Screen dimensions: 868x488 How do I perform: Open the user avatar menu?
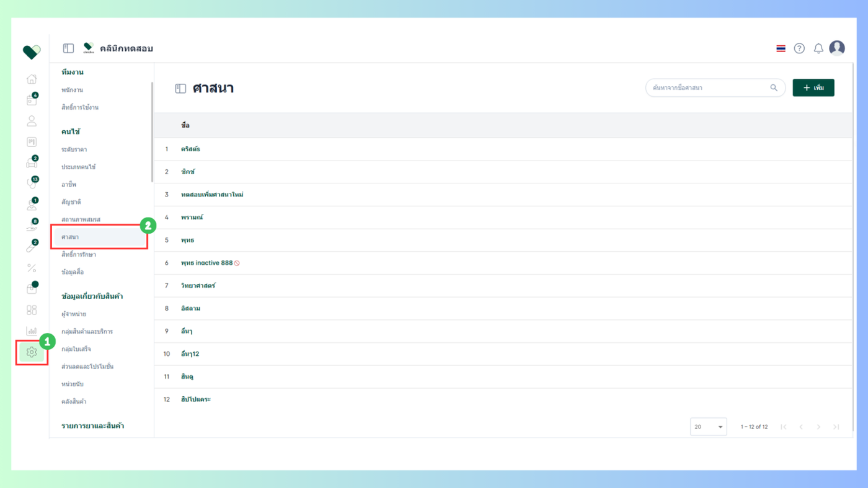tap(837, 48)
